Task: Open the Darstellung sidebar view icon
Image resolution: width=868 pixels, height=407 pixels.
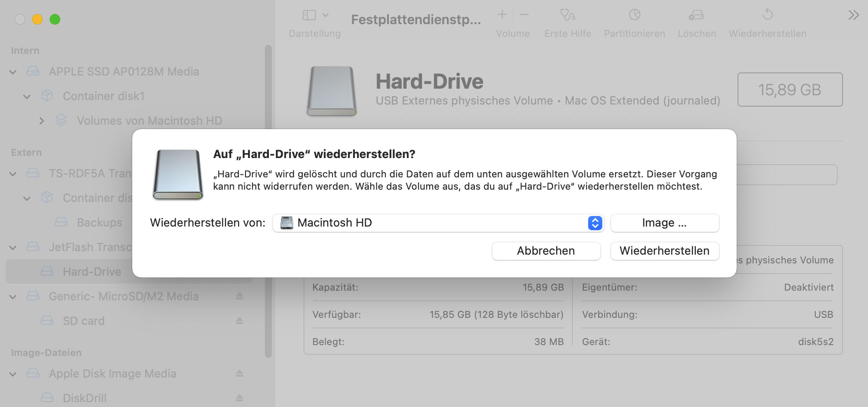Action: pyautogui.click(x=309, y=15)
